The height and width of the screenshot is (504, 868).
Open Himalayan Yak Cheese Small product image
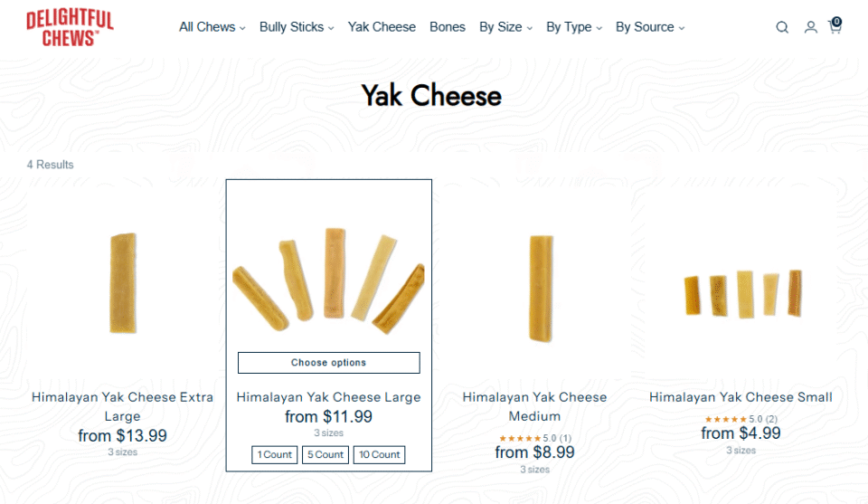(741, 294)
